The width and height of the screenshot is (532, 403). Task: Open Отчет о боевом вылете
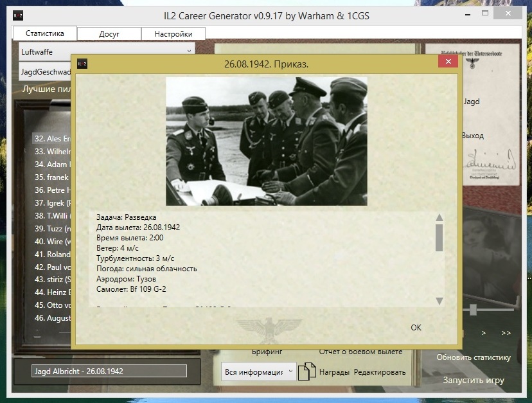[360, 352]
